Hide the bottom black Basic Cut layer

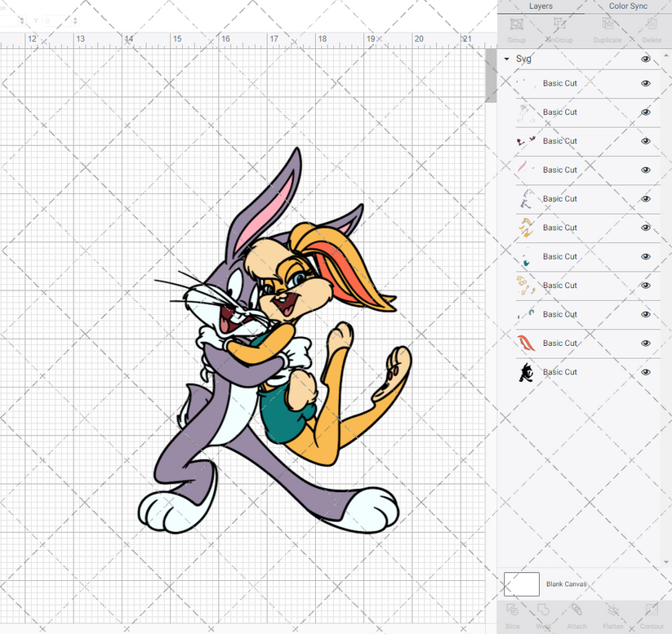[645, 371]
